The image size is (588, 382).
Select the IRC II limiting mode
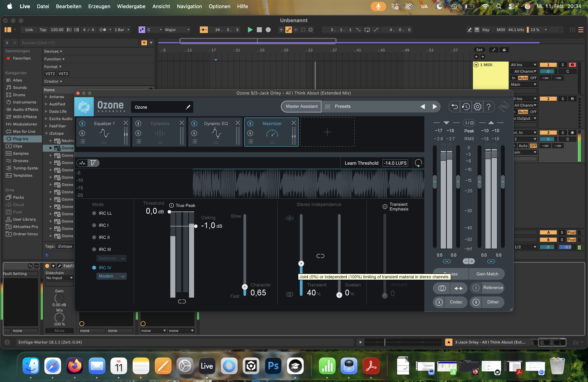click(94, 237)
